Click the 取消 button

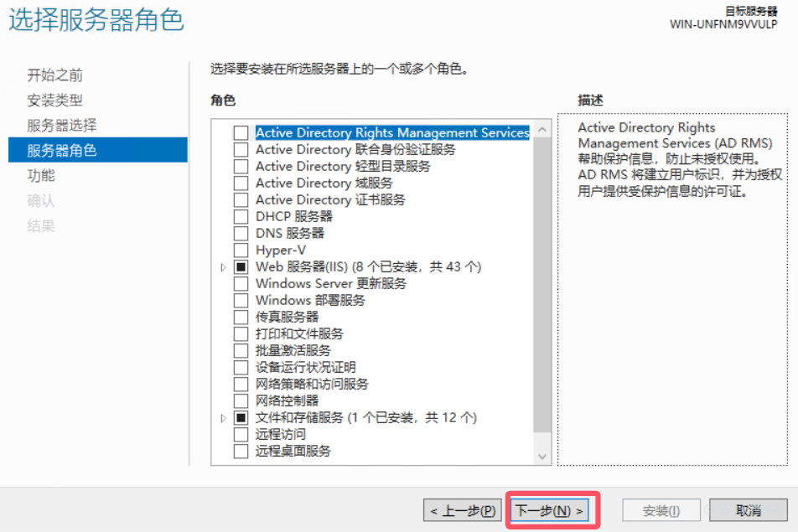pyautogui.click(x=747, y=509)
